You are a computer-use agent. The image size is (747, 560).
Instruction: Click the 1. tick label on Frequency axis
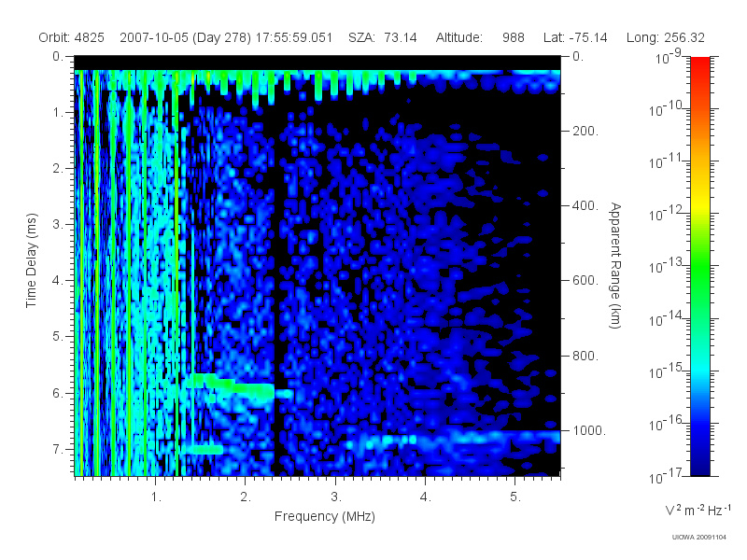pyautogui.click(x=156, y=497)
